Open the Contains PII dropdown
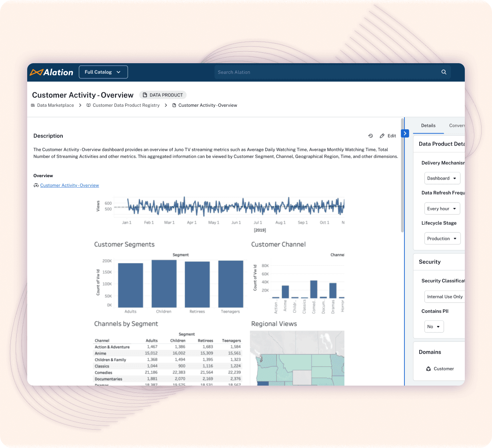The image size is (492, 448). pos(434,326)
